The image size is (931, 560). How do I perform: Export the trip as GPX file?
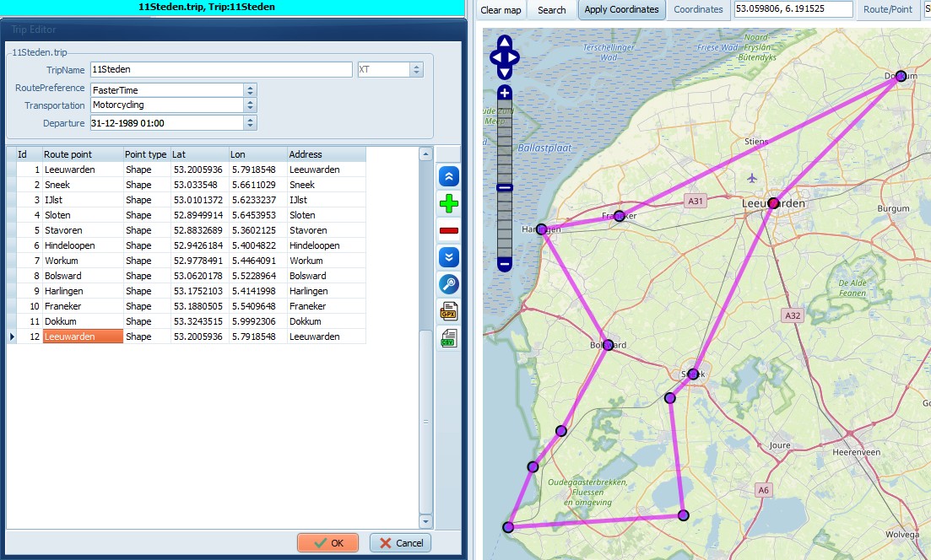[x=449, y=312]
